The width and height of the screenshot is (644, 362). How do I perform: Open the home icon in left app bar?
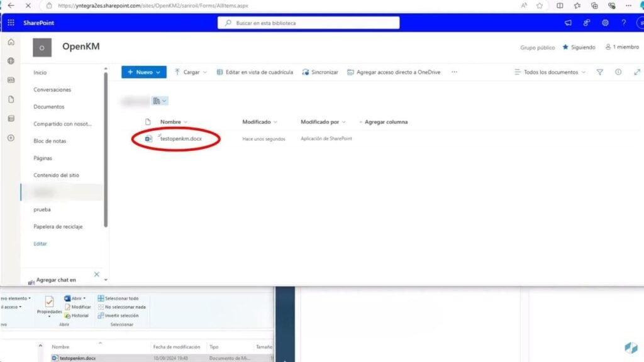pyautogui.click(x=11, y=42)
